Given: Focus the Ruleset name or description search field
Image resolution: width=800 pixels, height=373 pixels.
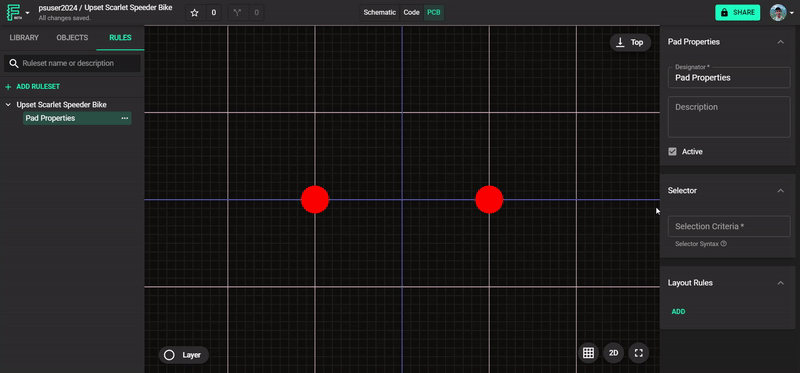Looking at the screenshot, I should point(72,64).
